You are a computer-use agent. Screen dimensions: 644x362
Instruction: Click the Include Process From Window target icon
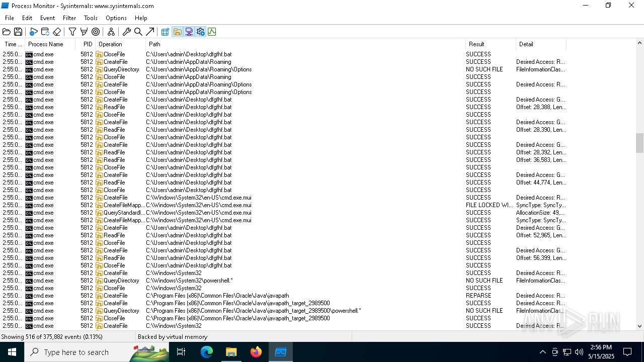click(x=96, y=32)
